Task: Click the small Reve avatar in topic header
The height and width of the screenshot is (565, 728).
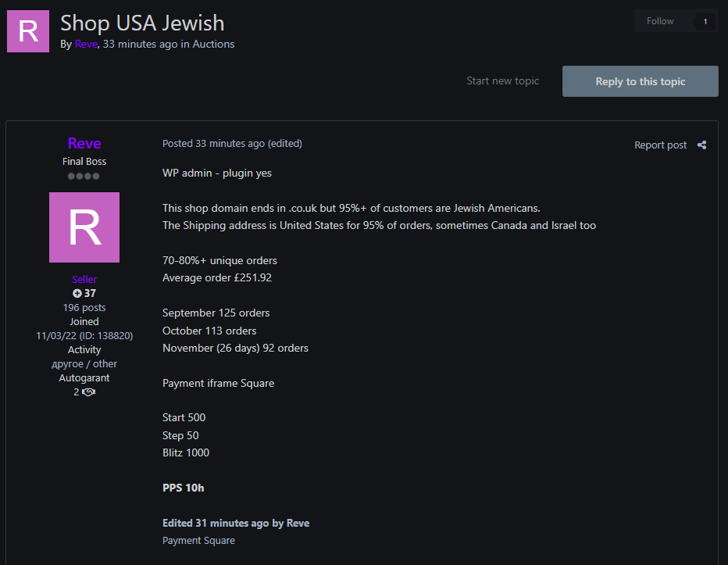Action: 28,31
